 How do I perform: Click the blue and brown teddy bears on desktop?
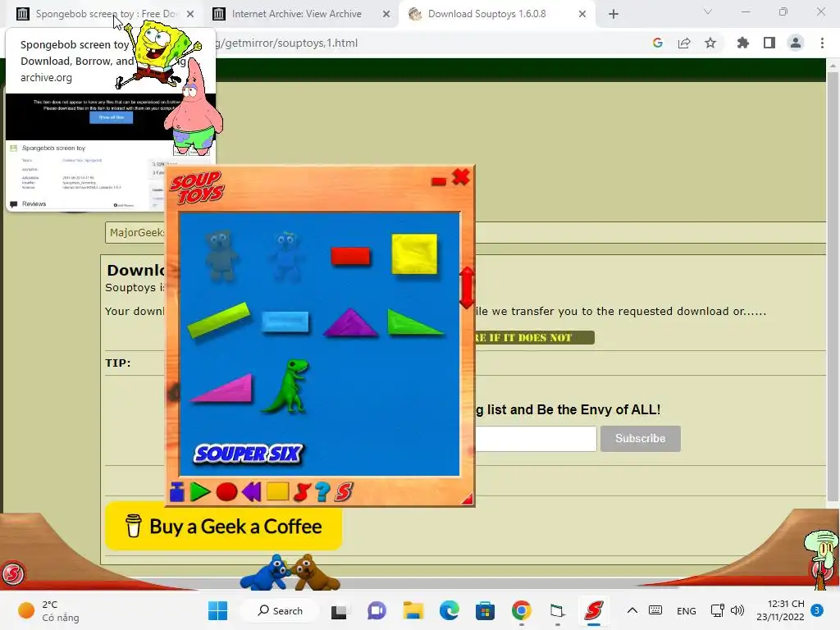[x=290, y=572]
